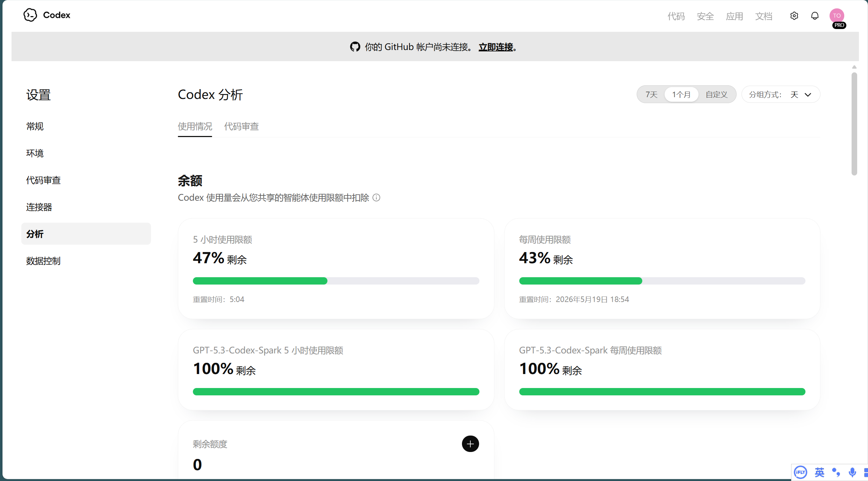This screenshot has width=868, height=481.
Task: Select 分析 in the settings sidebar
Action: point(86,234)
